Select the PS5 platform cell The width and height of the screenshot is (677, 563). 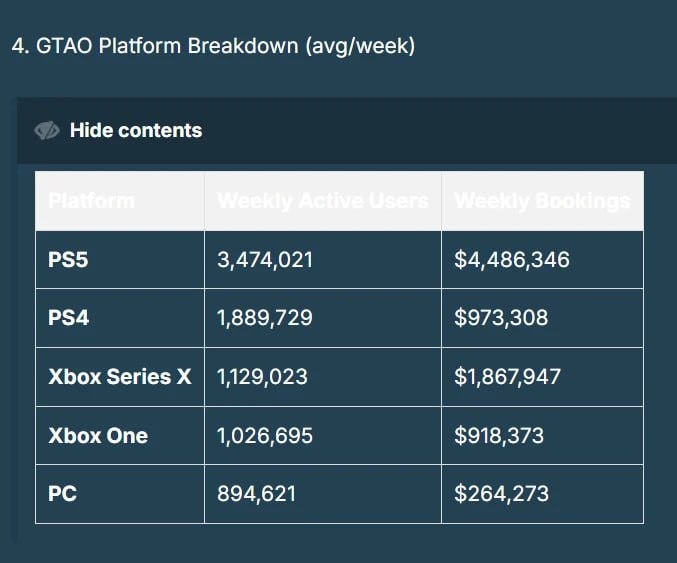(68, 260)
